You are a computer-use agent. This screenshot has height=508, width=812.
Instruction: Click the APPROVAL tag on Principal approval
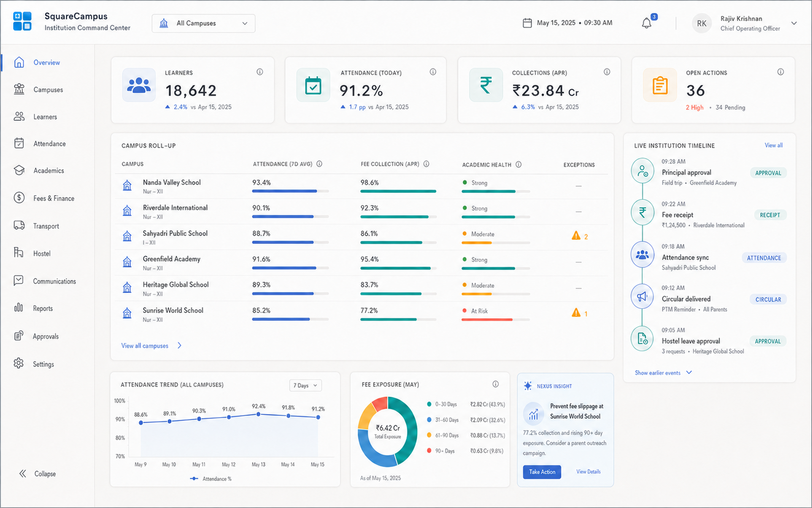768,173
